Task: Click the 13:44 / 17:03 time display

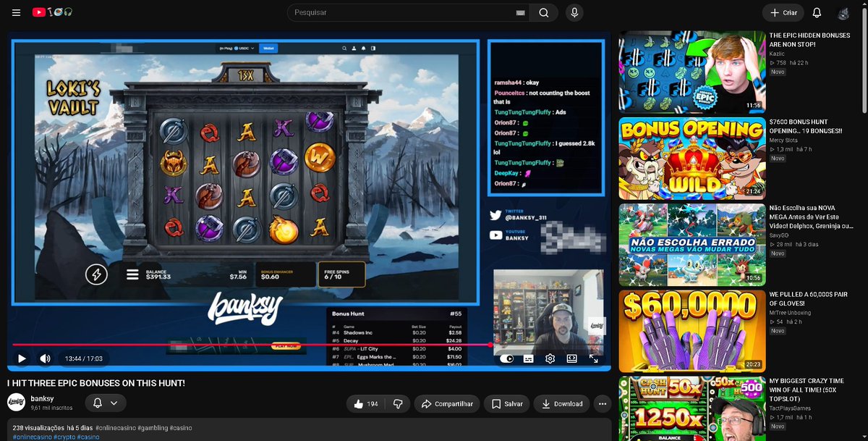Action: tap(83, 358)
